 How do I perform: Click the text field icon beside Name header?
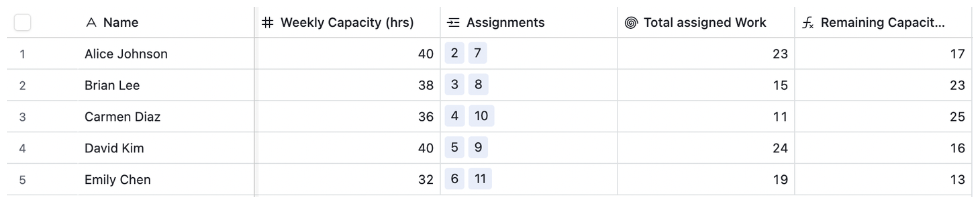tap(91, 22)
